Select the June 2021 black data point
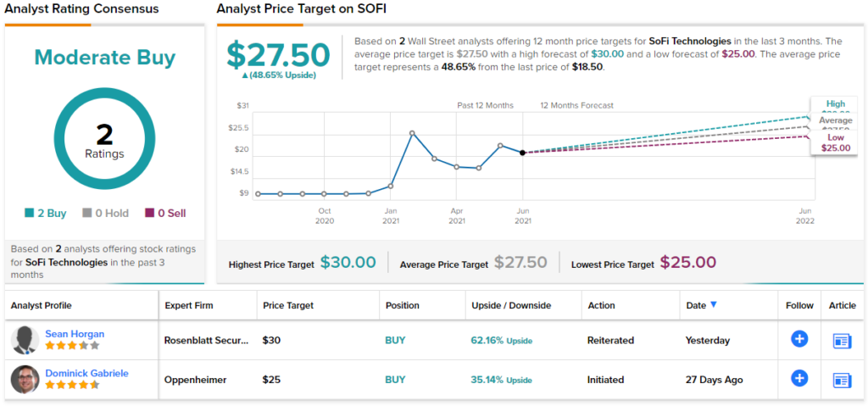Viewport: 868px width, 406px height. coord(522,153)
